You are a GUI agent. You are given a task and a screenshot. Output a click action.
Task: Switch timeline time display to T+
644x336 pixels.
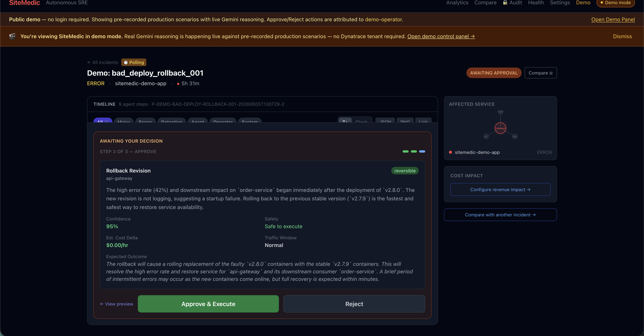(345, 120)
